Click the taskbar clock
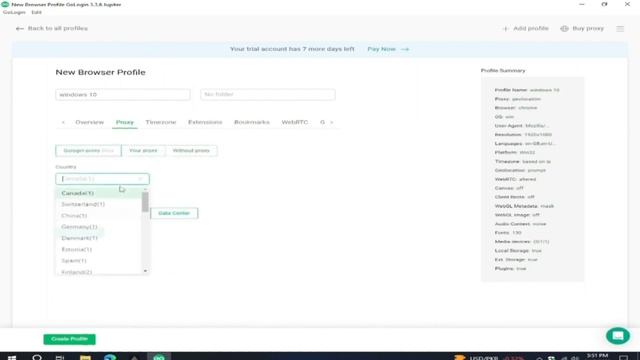640x360 pixels. click(598, 357)
